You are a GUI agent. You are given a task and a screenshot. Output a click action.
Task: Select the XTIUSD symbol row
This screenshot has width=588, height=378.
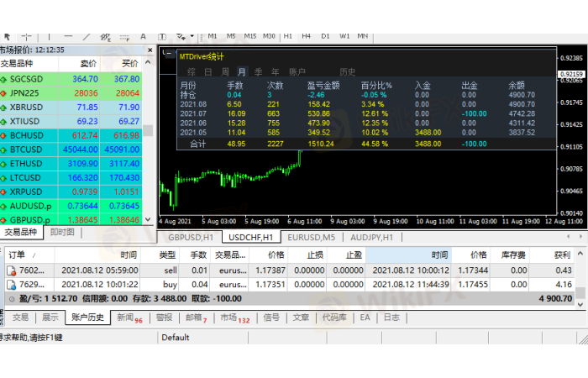point(71,122)
